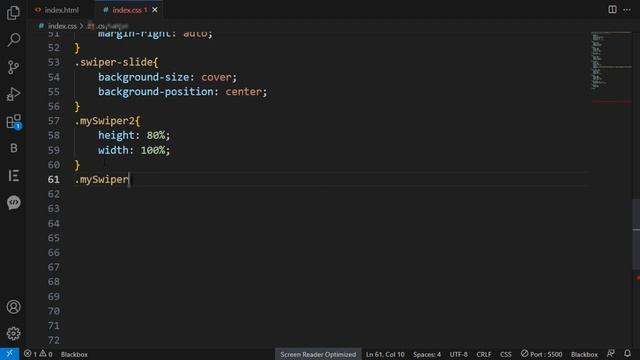Click the 'cover' value on line 54
The image size is (640, 360).
(x=216, y=77)
